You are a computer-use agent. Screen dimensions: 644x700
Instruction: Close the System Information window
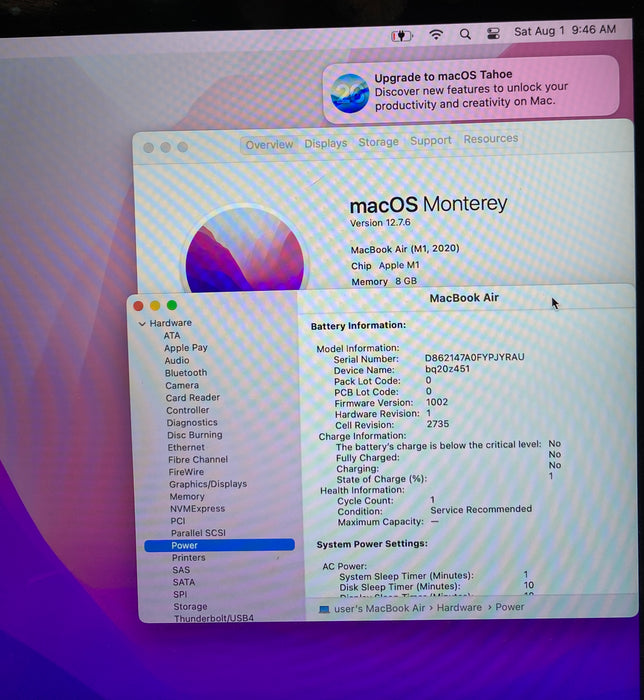(138, 306)
